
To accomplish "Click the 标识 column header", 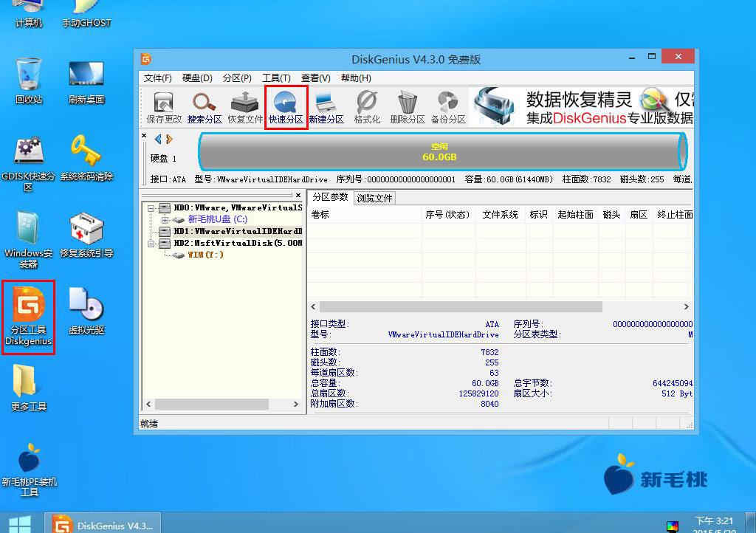I will click(539, 215).
